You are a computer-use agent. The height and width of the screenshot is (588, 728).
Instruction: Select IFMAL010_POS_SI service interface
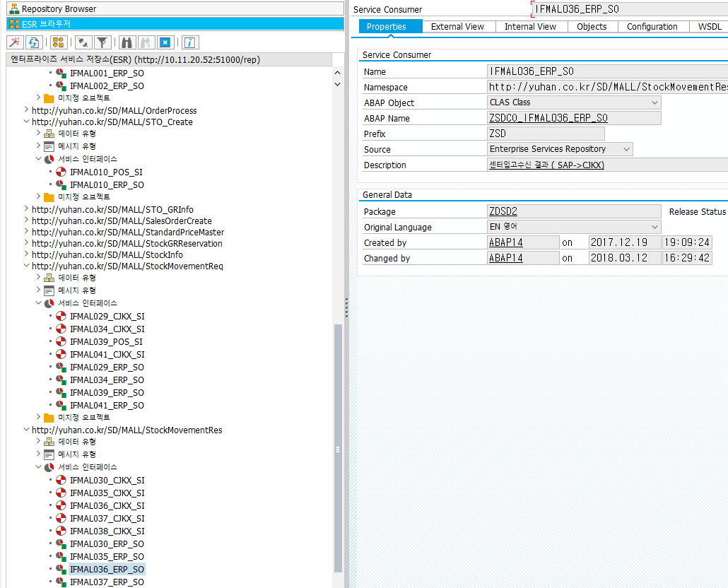click(106, 172)
